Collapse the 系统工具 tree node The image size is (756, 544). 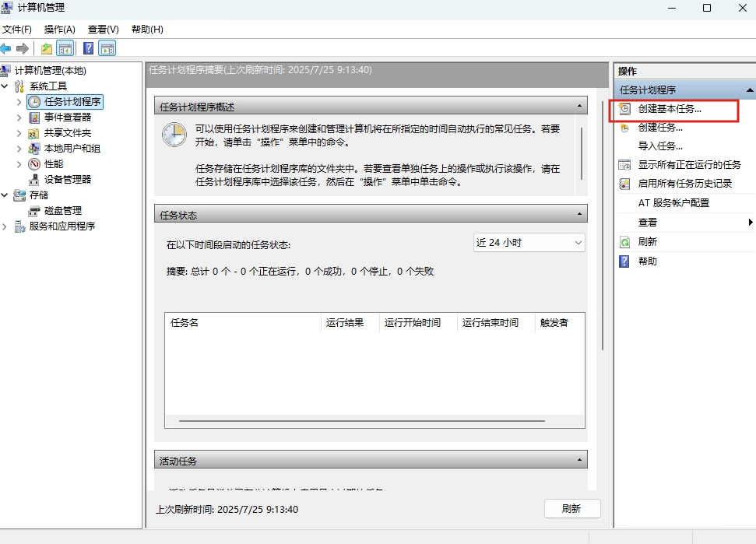(5, 86)
